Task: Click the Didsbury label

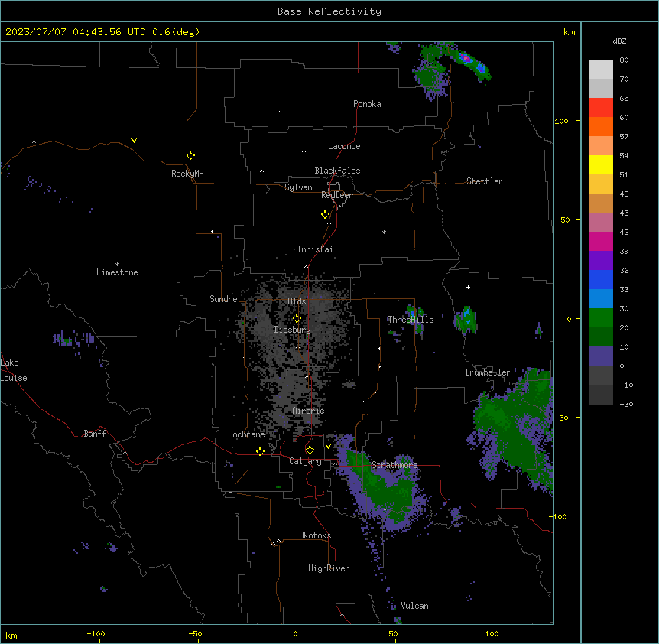Action: pyautogui.click(x=293, y=330)
